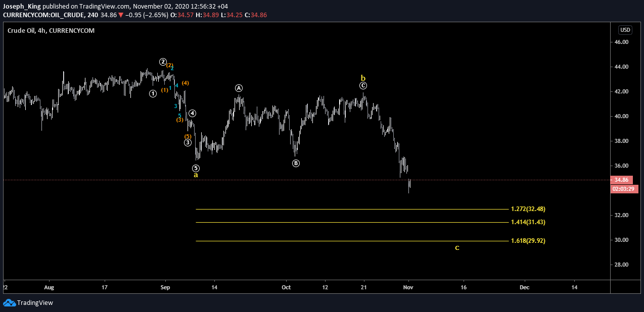644x312 pixels.
Task: Click the 46.00 price axis label
Action: [x=621, y=42]
